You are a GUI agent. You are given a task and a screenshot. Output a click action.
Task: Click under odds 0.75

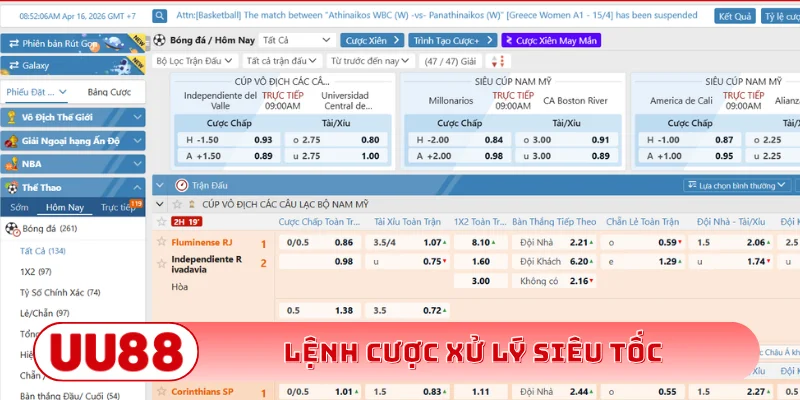[x=432, y=261]
